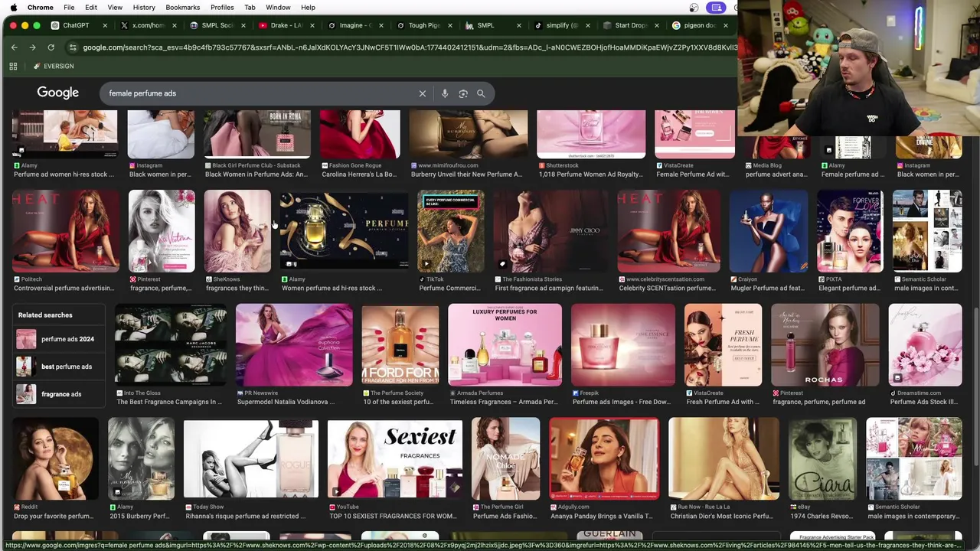Open the apps grid in bookmarks bar
Viewport: 980px width, 551px height.
click(x=13, y=67)
